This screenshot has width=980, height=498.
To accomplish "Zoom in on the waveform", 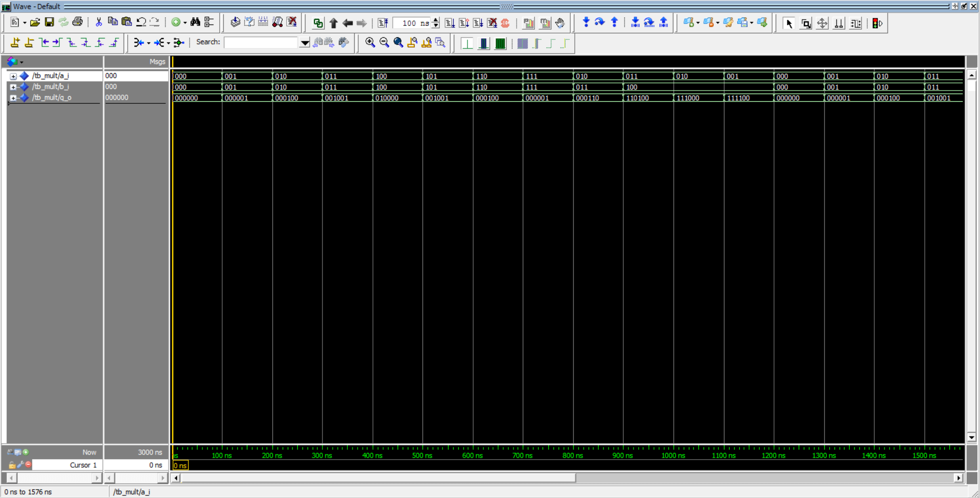I will point(370,43).
